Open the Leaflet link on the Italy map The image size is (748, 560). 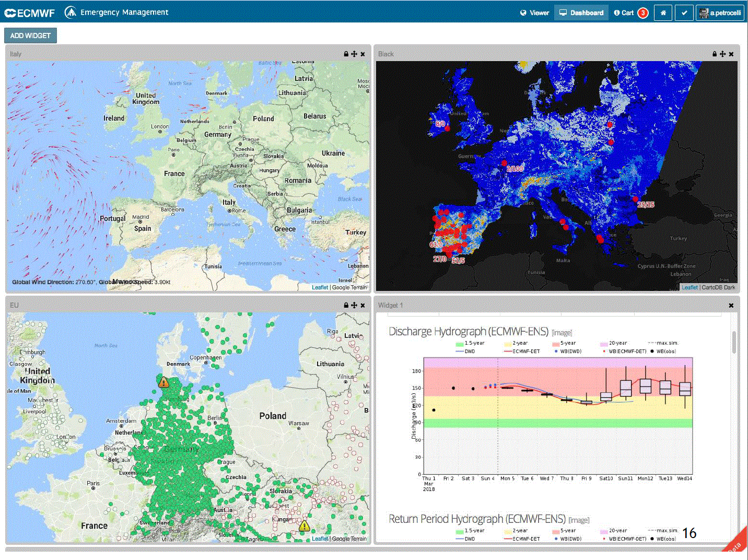point(320,287)
